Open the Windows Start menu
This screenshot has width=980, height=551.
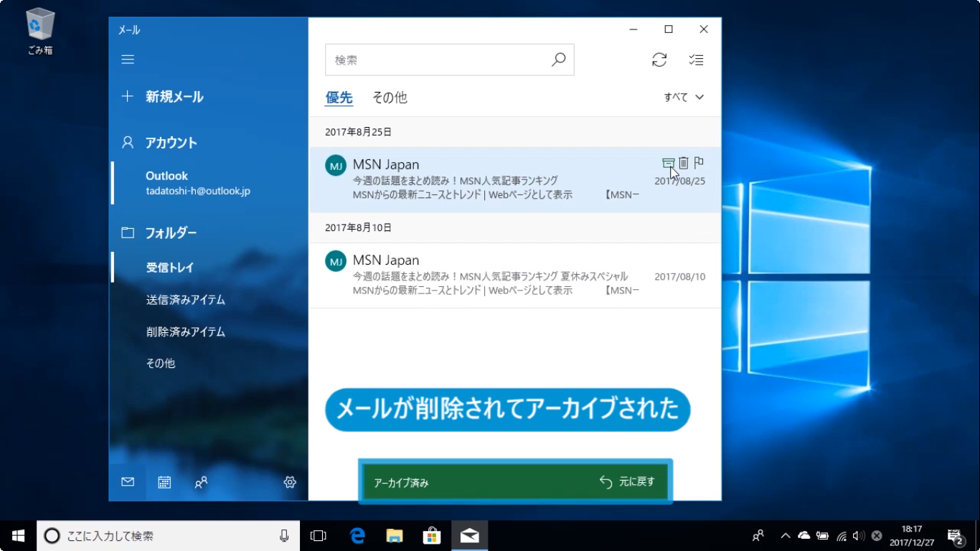18,535
